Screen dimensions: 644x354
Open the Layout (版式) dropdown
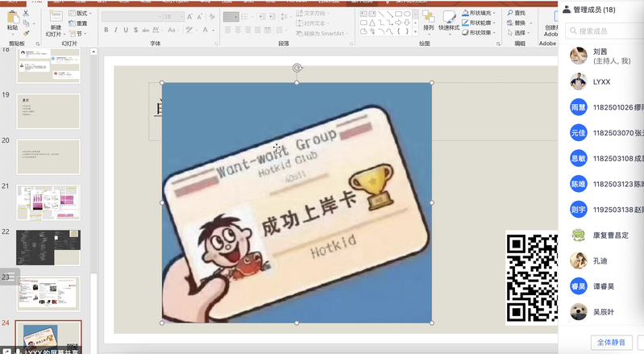click(x=81, y=14)
